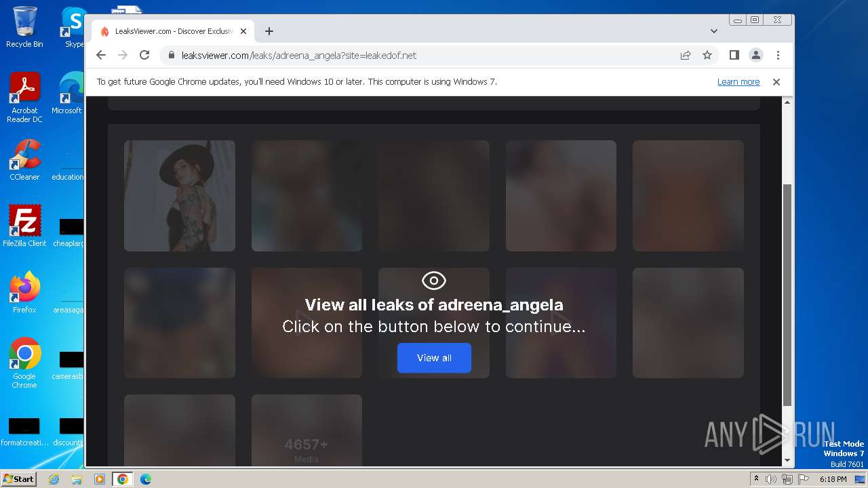Expand the tab search chevron
The height and width of the screenshot is (488, 868).
713,31
